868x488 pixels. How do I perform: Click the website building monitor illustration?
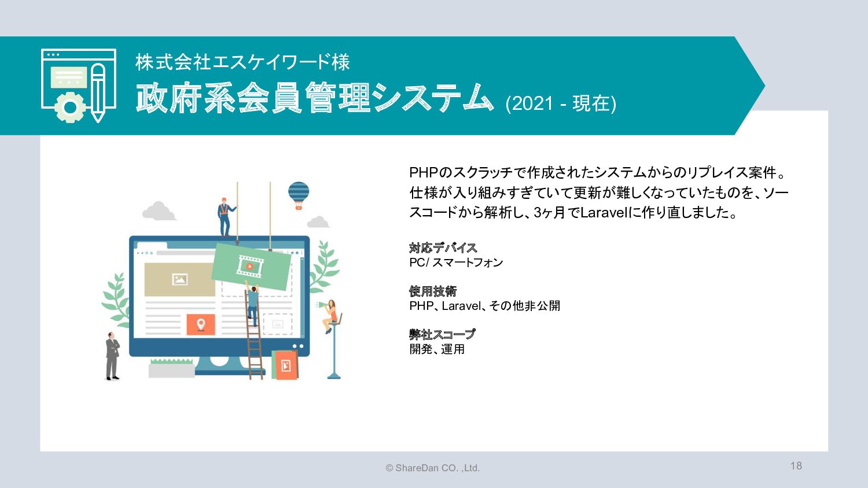coord(222,280)
